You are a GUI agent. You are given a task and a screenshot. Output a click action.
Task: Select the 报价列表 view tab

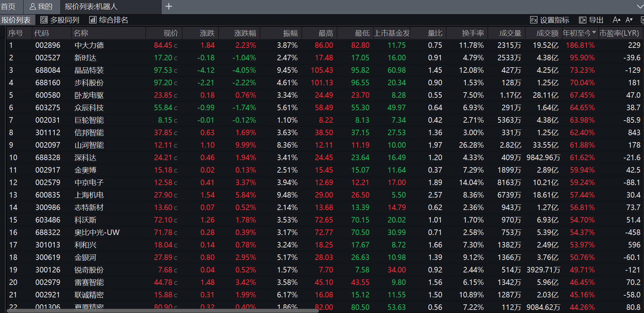pyautogui.click(x=16, y=20)
